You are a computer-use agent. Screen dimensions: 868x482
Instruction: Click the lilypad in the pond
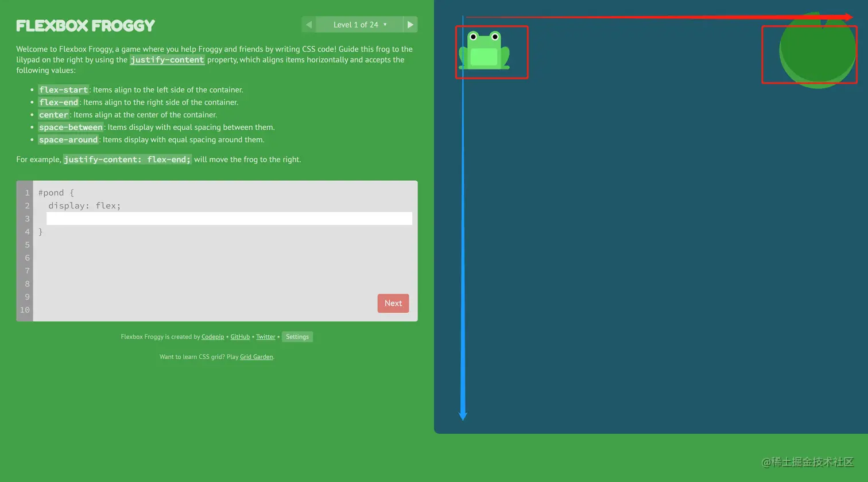pyautogui.click(x=817, y=50)
